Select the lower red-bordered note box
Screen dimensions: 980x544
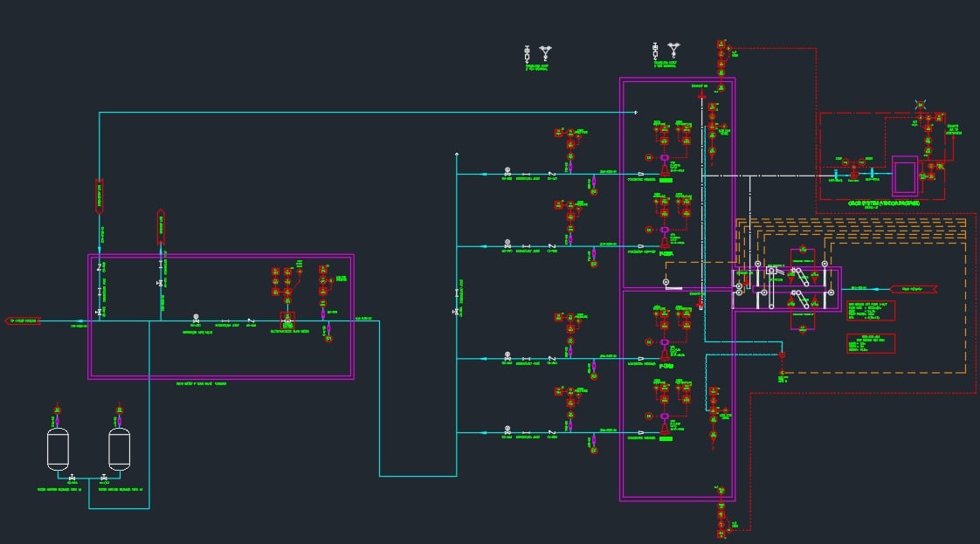coord(871,343)
